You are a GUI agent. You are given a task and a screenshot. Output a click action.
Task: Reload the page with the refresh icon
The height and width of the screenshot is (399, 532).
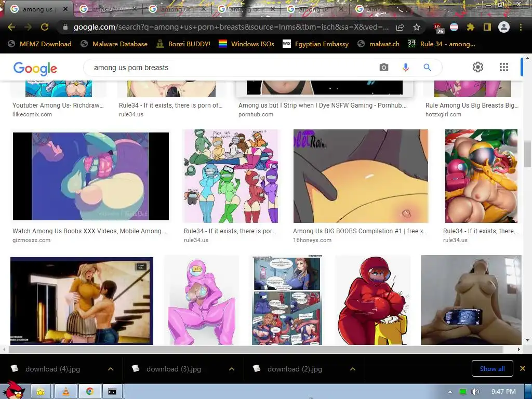pyautogui.click(x=45, y=27)
